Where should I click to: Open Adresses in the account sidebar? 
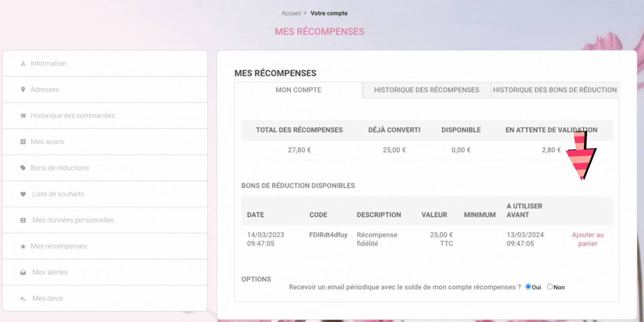click(x=105, y=90)
